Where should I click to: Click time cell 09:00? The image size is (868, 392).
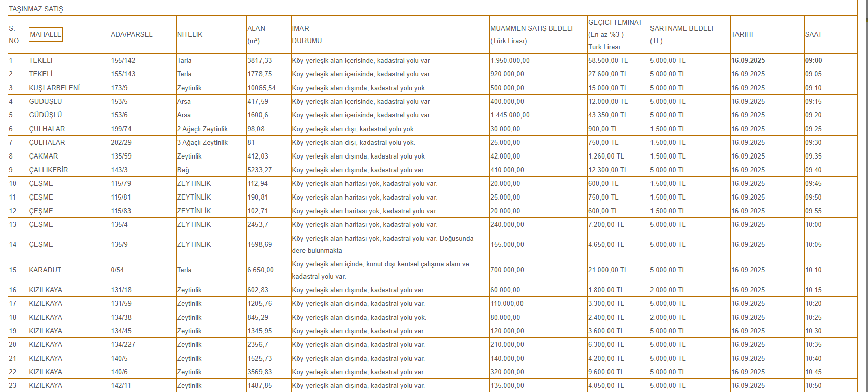[x=814, y=60]
